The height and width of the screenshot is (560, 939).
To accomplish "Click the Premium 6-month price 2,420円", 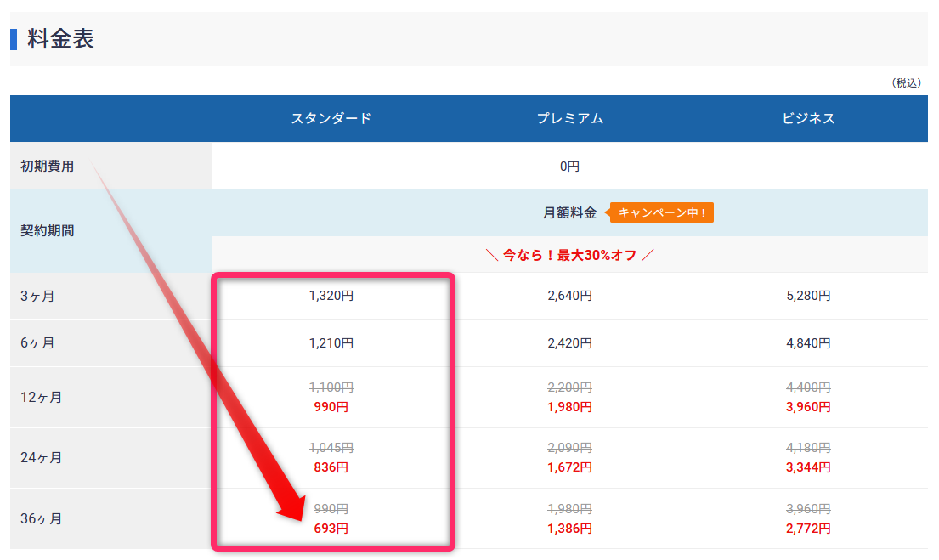I will [x=570, y=343].
